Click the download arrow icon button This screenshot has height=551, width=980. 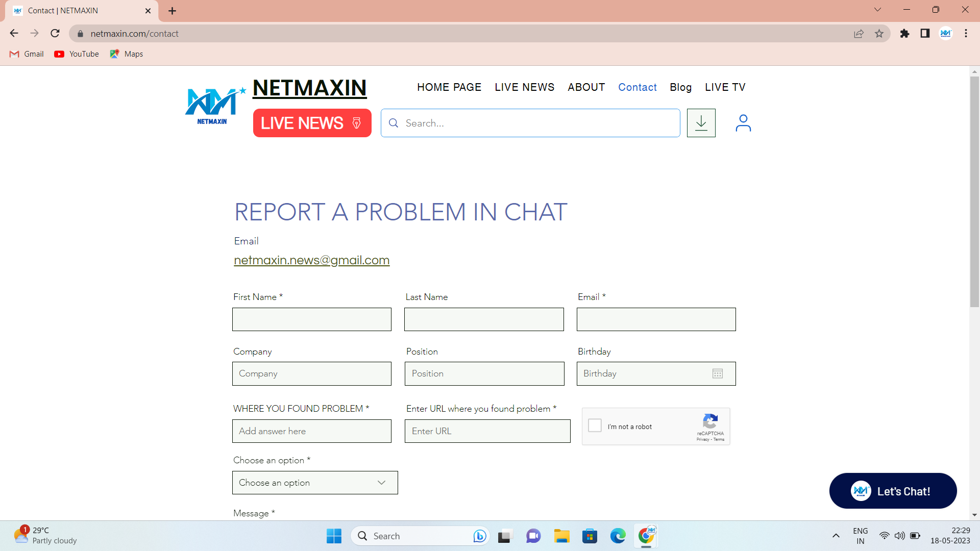(701, 123)
